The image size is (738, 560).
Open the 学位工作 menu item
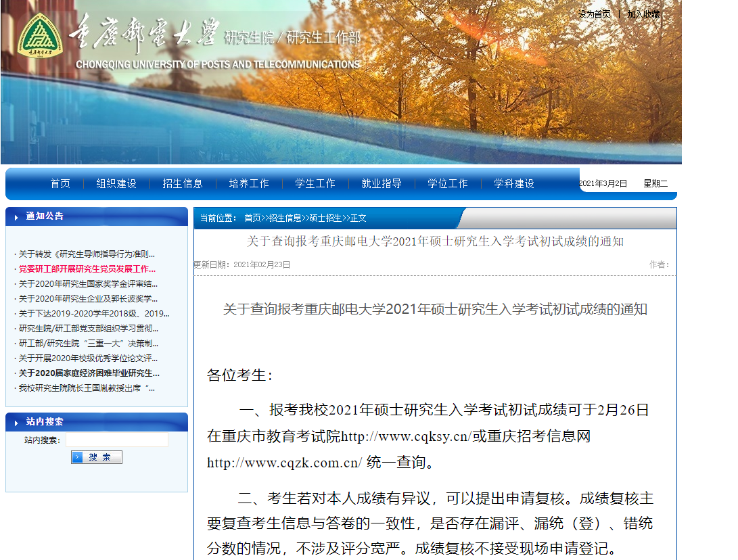coord(448,183)
